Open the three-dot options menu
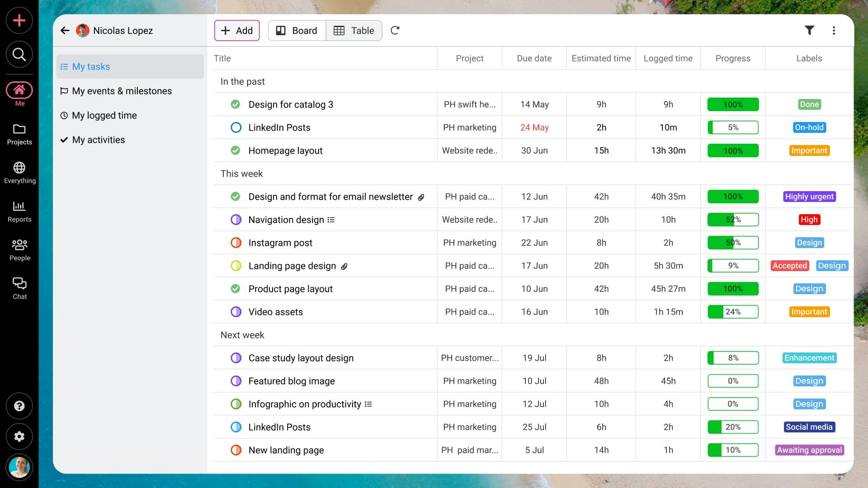Image resolution: width=868 pixels, height=488 pixels. click(835, 30)
